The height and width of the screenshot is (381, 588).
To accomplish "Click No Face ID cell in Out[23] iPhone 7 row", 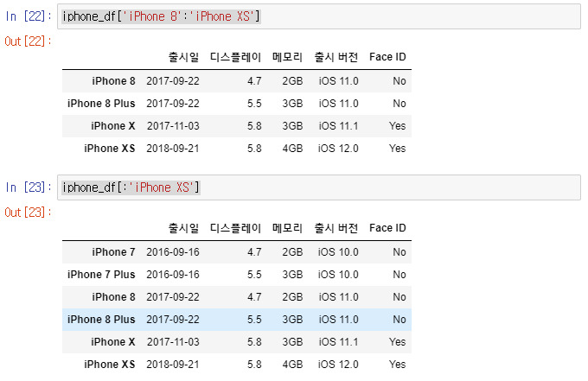I will 399,252.
